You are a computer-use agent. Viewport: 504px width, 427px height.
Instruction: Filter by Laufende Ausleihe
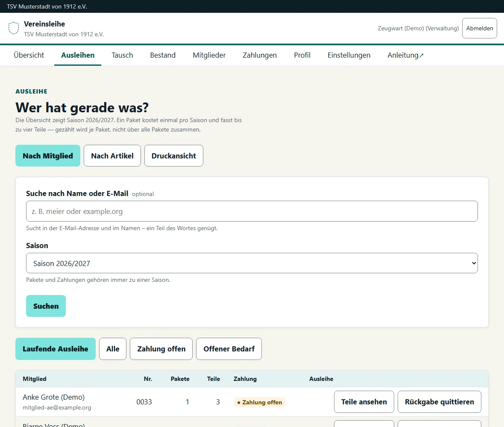[55, 349]
